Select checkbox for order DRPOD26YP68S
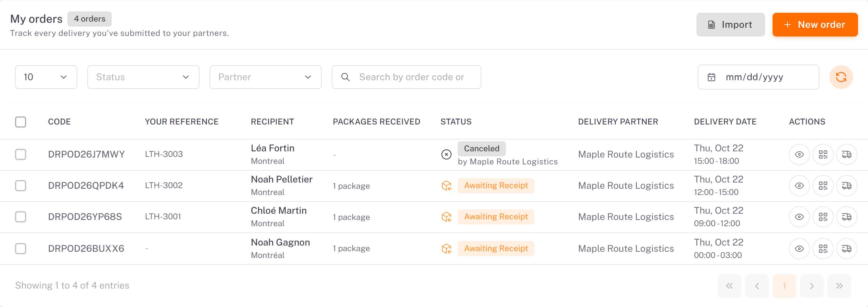Screen dimensions: 868x307 (21, 217)
